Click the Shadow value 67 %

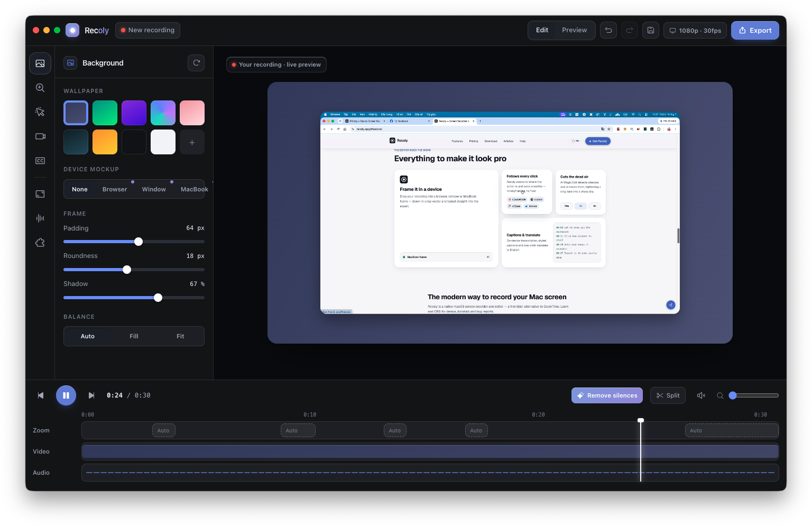point(197,284)
